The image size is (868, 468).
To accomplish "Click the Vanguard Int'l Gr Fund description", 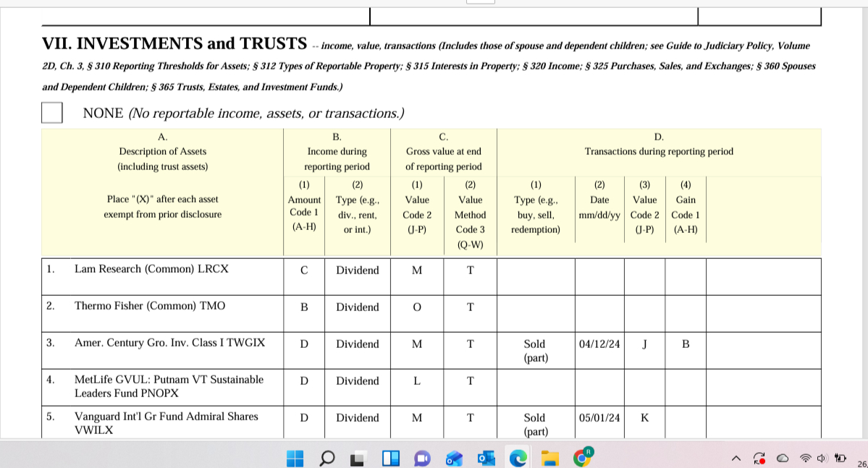I will pos(166,423).
